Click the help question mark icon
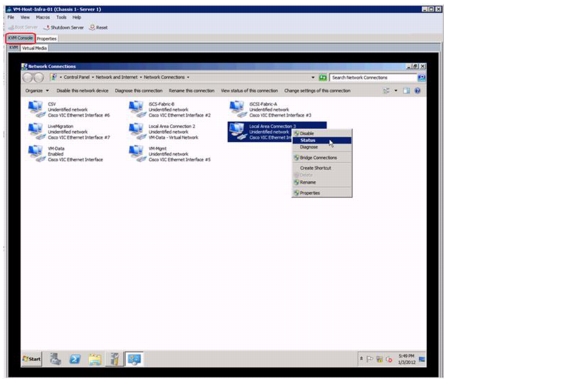Screen dimensions: 576x384 point(417,91)
